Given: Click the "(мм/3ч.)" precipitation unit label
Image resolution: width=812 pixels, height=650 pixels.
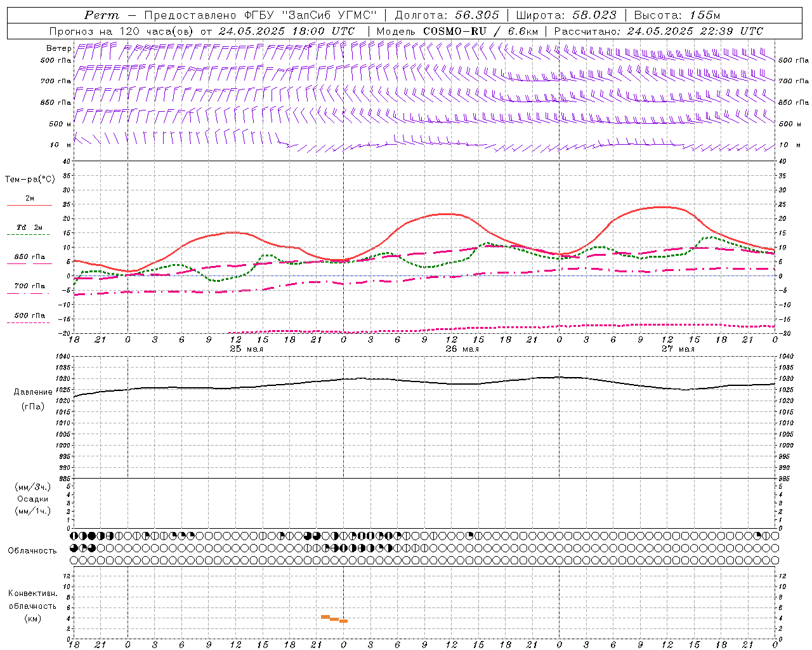Looking at the screenshot, I should click(x=33, y=487).
